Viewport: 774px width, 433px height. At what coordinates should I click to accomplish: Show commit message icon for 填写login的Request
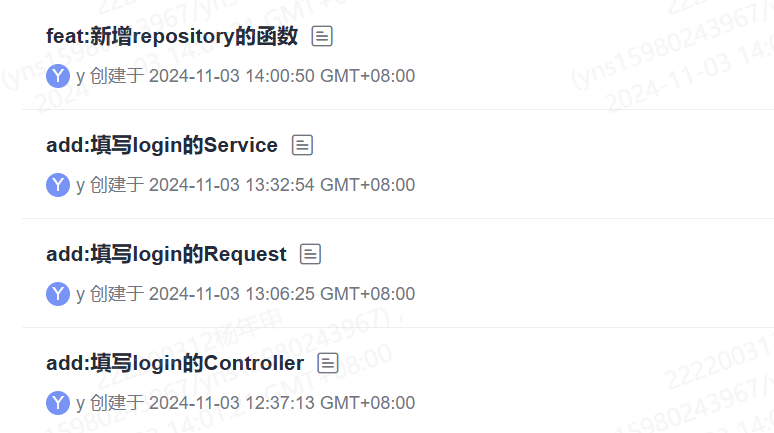tap(311, 255)
